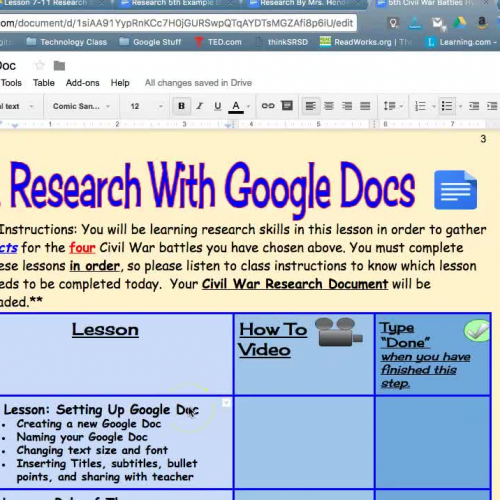Switch to Research By Mrs. tab
Image resolution: width=500 pixels, height=500 pixels.
[x=307, y=3]
